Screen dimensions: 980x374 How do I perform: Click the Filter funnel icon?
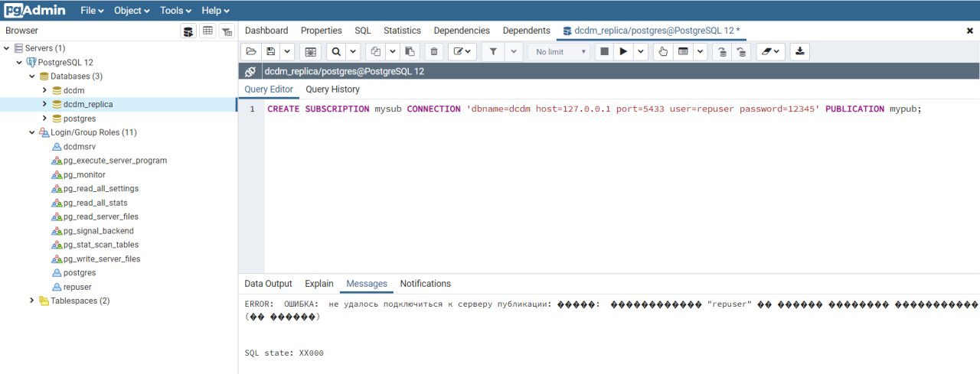pos(493,51)
